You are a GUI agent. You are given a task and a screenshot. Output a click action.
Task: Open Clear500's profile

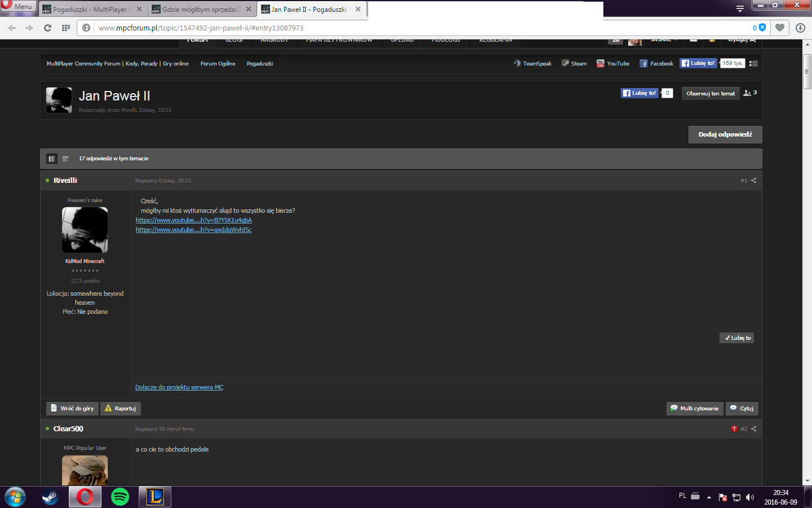coord(68,429)
